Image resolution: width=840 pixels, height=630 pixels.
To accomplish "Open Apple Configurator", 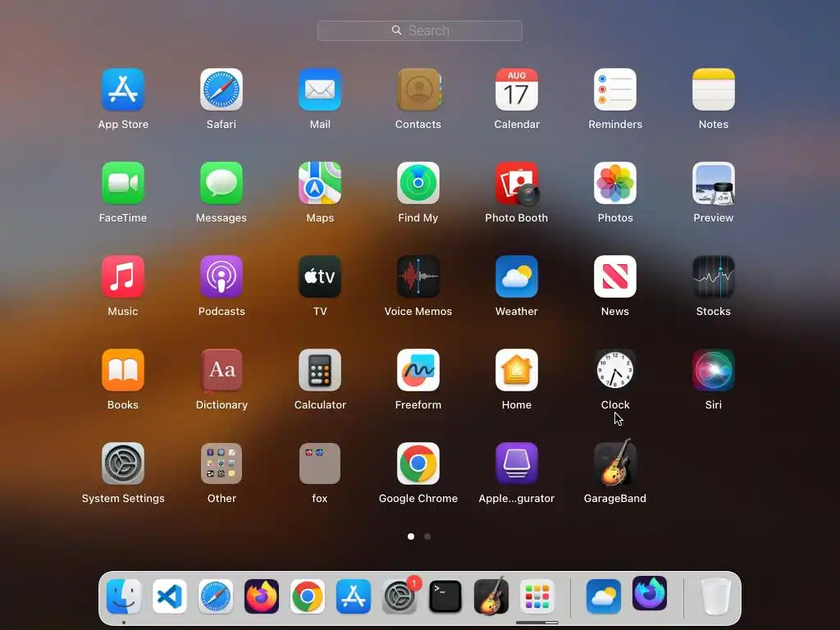I will [x=517, y=463].
